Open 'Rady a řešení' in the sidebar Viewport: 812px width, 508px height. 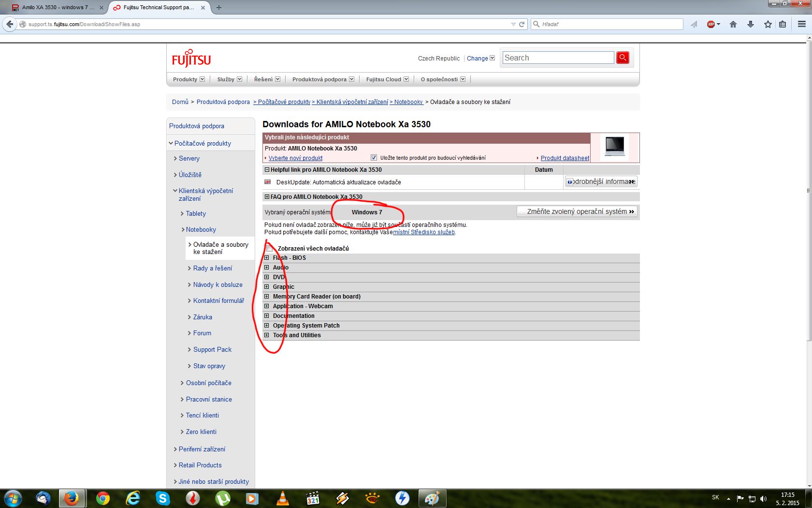tap(213, 269)
